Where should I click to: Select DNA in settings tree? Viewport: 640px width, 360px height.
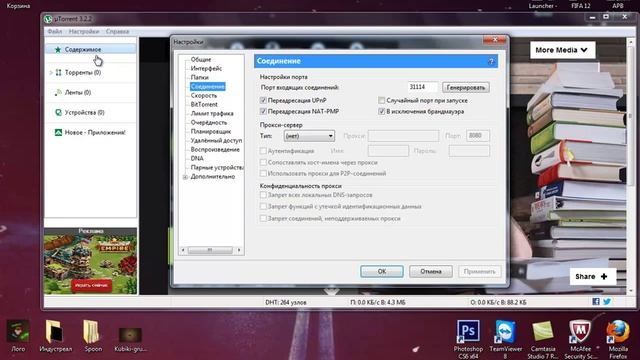[x=197, y=158]
